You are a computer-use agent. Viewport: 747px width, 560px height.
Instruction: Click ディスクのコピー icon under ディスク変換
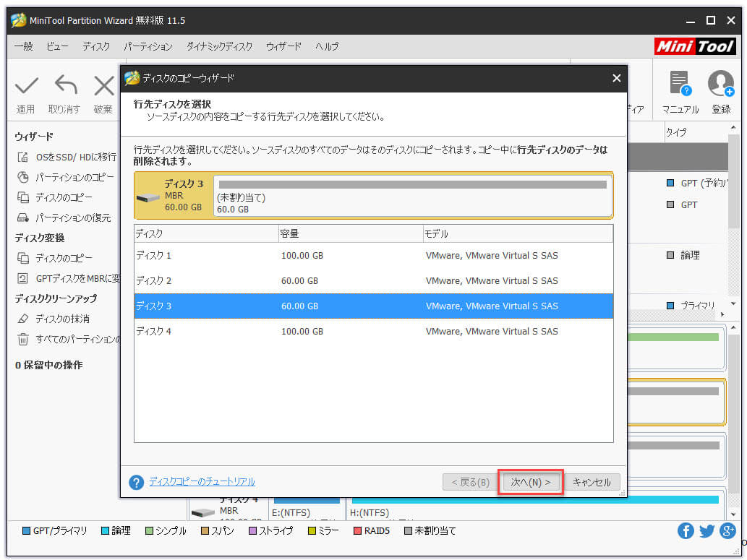[23, 258]
